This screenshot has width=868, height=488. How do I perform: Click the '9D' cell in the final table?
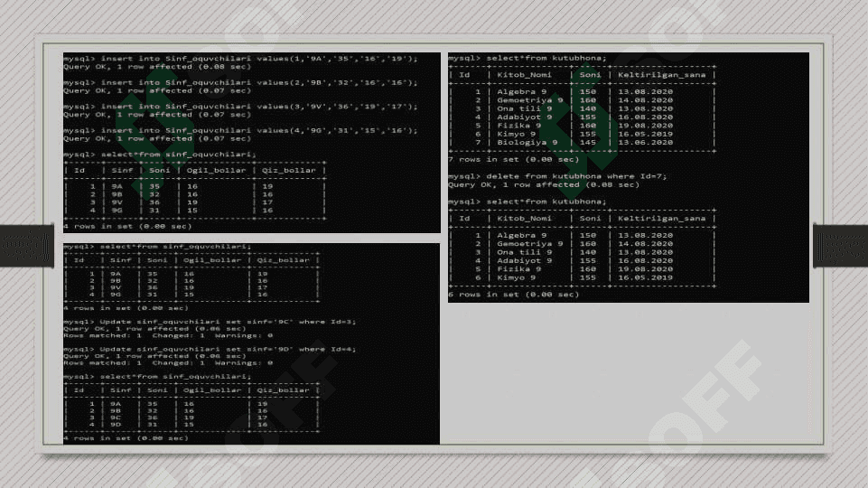click(x=115, y=425)
